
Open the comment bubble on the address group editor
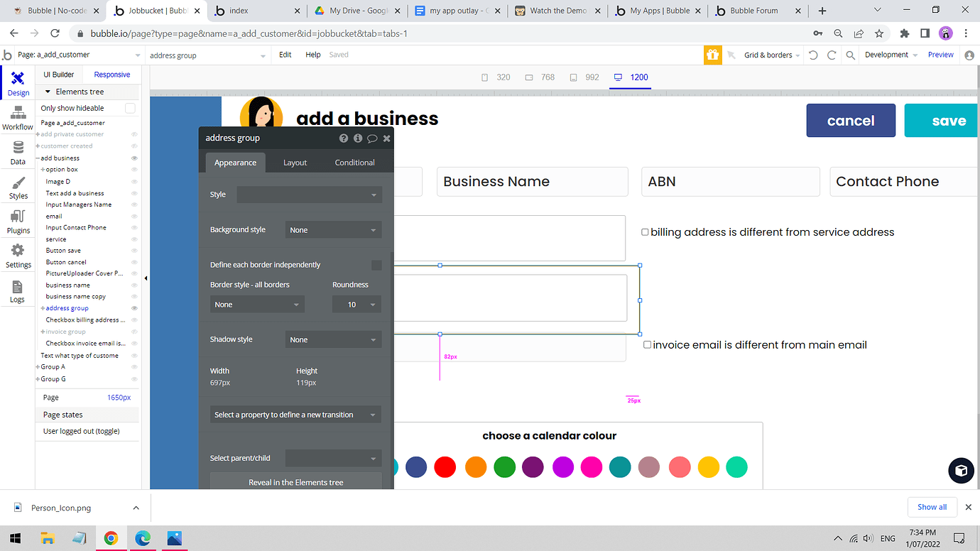tap(372, 138)
